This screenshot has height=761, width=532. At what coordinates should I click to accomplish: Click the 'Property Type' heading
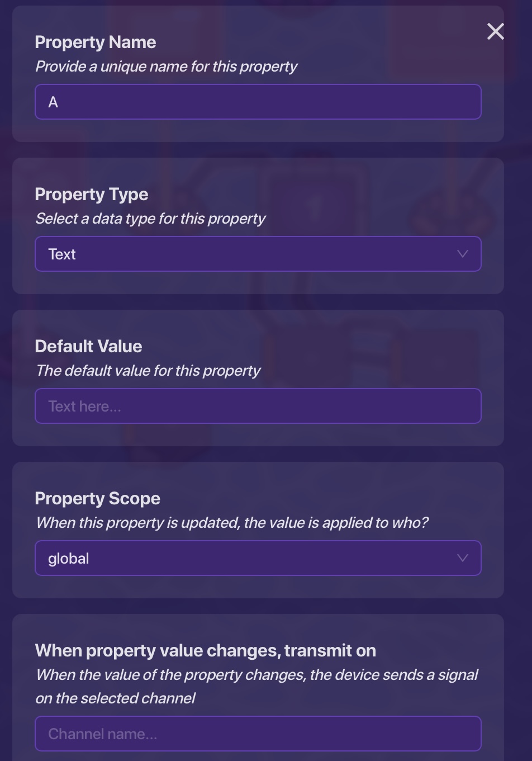click(92, 195)
